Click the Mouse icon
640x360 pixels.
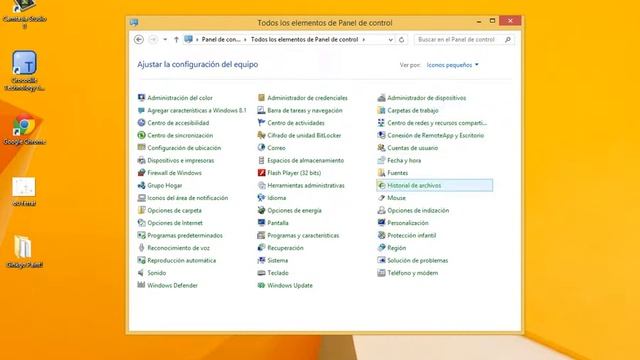(x=381, y=198)
